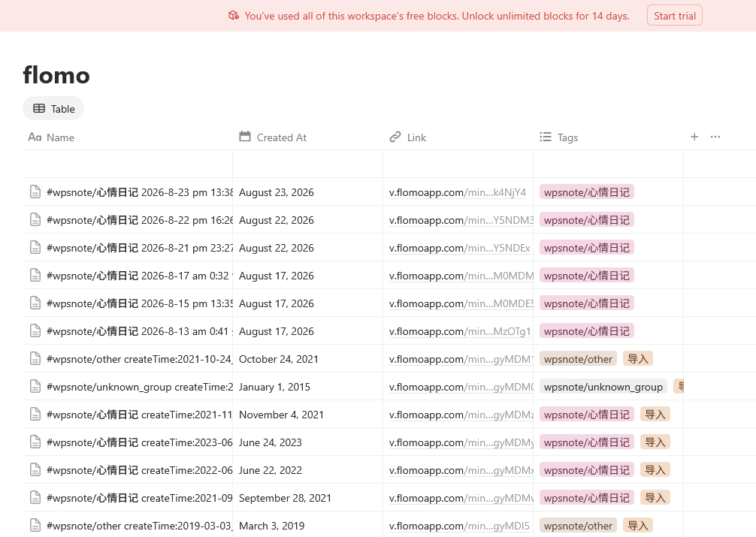The width and height of the screenshot is (756, 537).
Task: Click page icon of the wpsnote/unknown_group row
Action: coord(35,387)
